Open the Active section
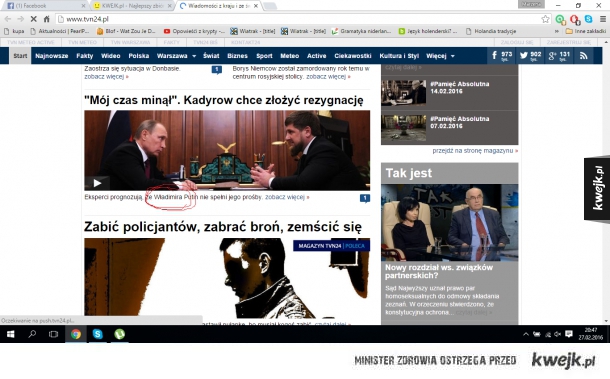This screenshot has width=610, height=379. pyautogui.click(x=316, y=56)
